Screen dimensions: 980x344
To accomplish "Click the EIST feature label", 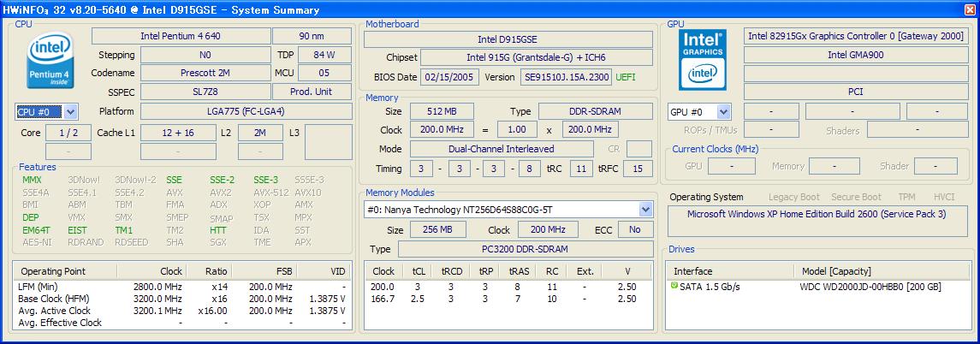I will [x=78, y=229].
